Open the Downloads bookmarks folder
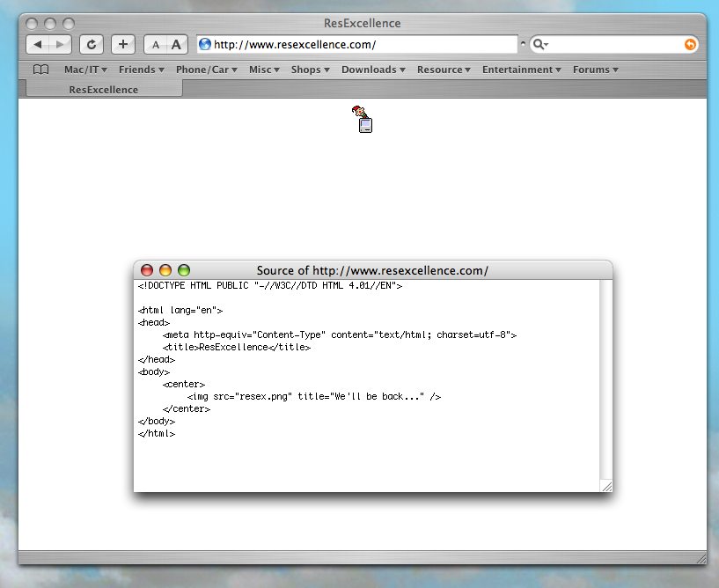Image resolution: width=719 pixels, height=588 pixels. (373, 70)
